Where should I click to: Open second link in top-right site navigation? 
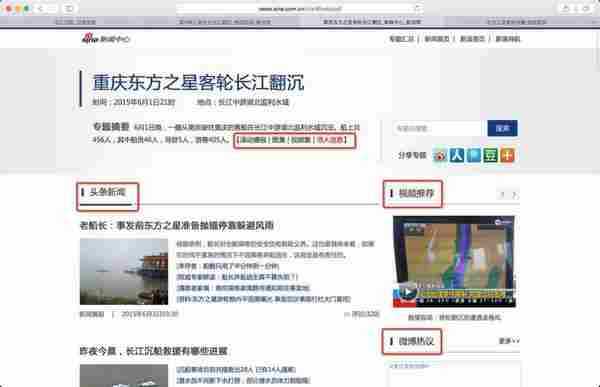(x=437, y=39)
